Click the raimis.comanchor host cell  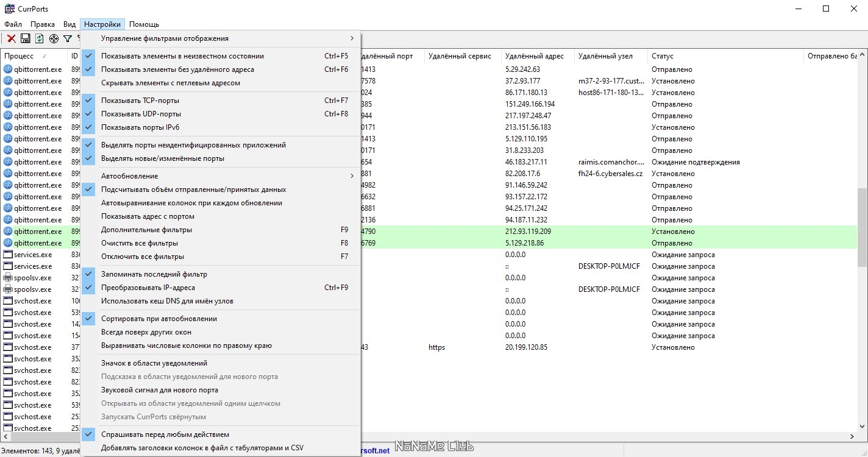(x=611, y=162)
